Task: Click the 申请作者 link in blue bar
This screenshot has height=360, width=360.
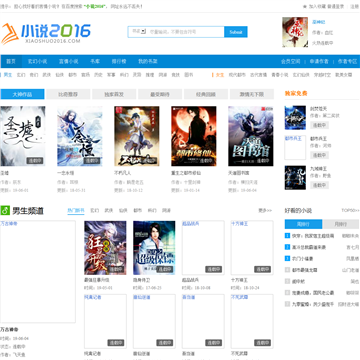Action: [x=319, y=61]
